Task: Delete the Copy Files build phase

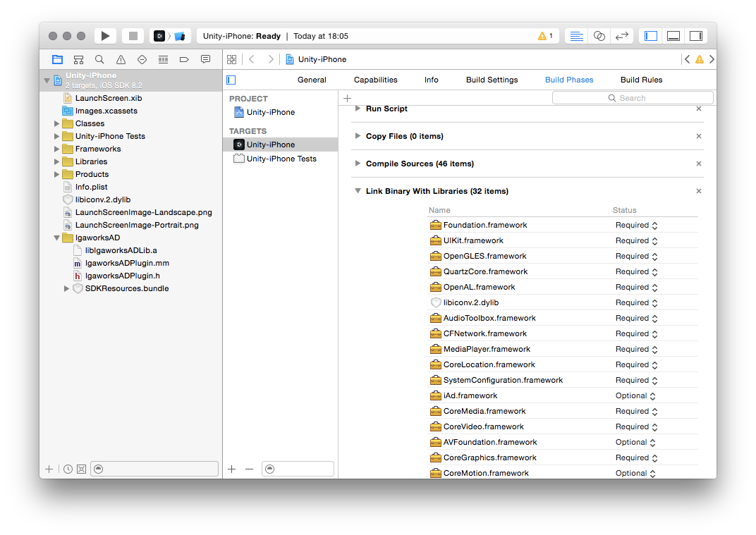Action: 699,137
